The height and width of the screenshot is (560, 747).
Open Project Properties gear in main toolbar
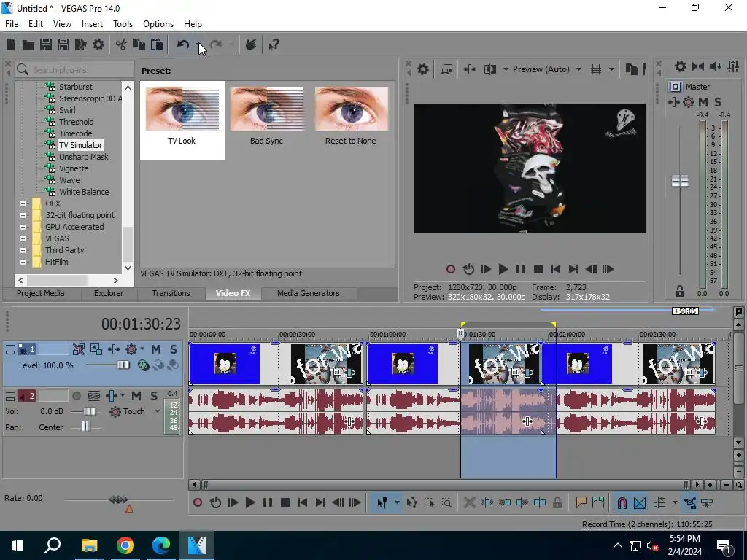[x=98, y=44]
